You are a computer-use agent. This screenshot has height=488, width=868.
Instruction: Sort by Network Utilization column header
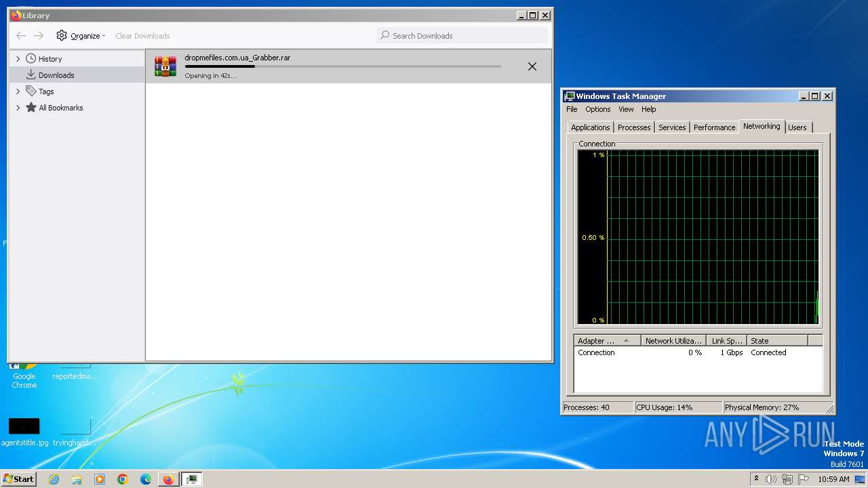click(x=673, y=341)
